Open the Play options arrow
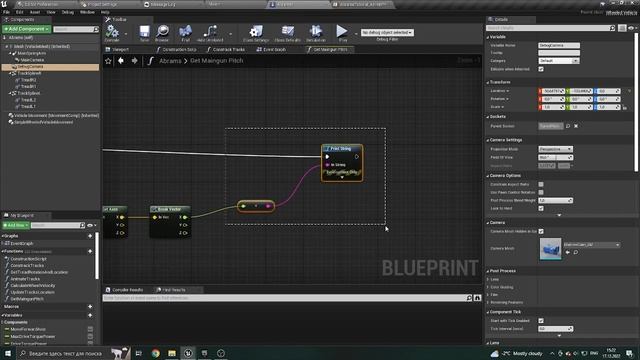The height and width of the screenshot is (360, 640). tap(356, 34)
